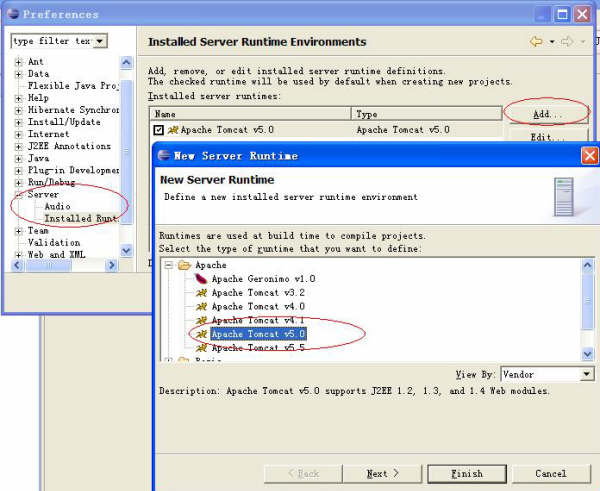This screenshot has width=600, height=491.
Task: Click the Next > button
Action: coord(382,473)
